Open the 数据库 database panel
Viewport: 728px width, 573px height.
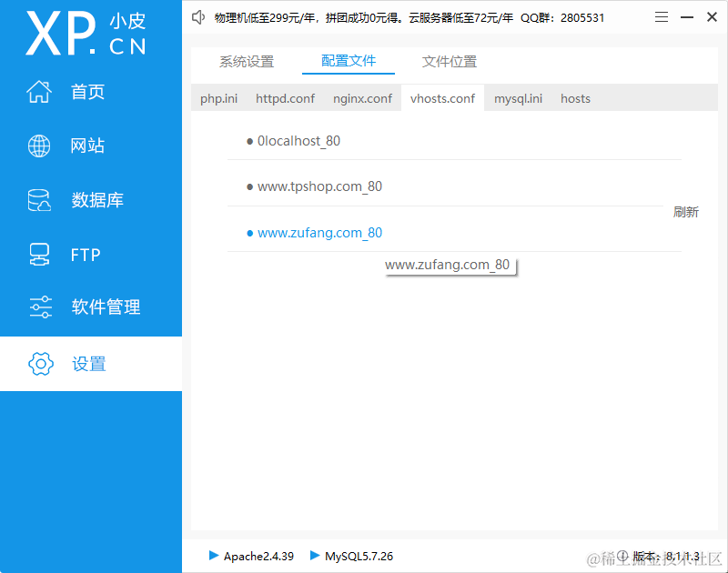(x=68, y=200)
